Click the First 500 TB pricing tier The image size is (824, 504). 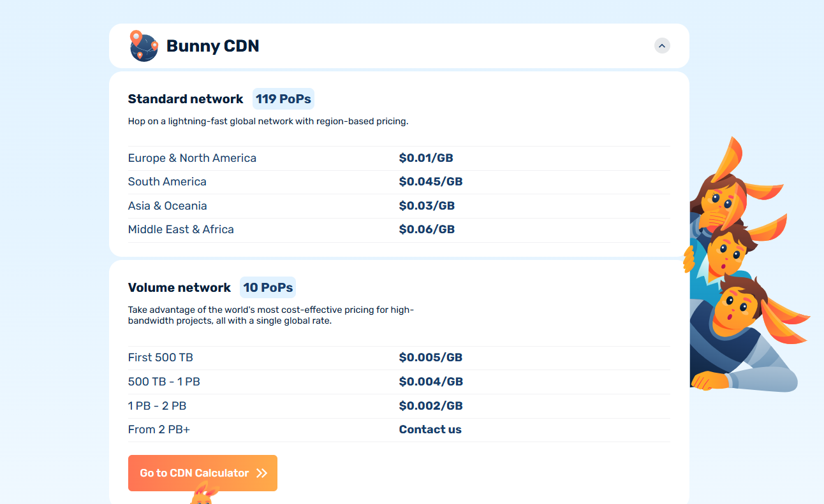(x=161, y=357)
